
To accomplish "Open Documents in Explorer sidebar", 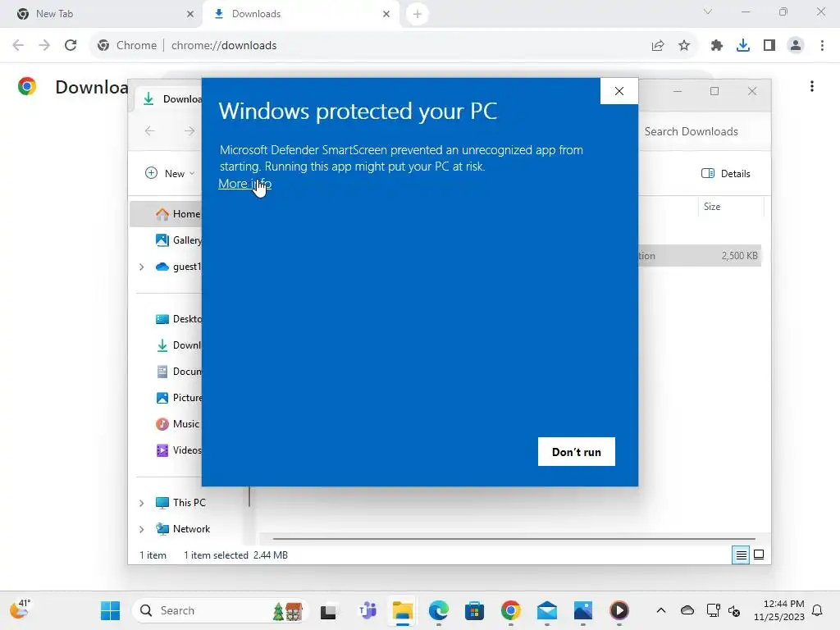I will 178,372.
